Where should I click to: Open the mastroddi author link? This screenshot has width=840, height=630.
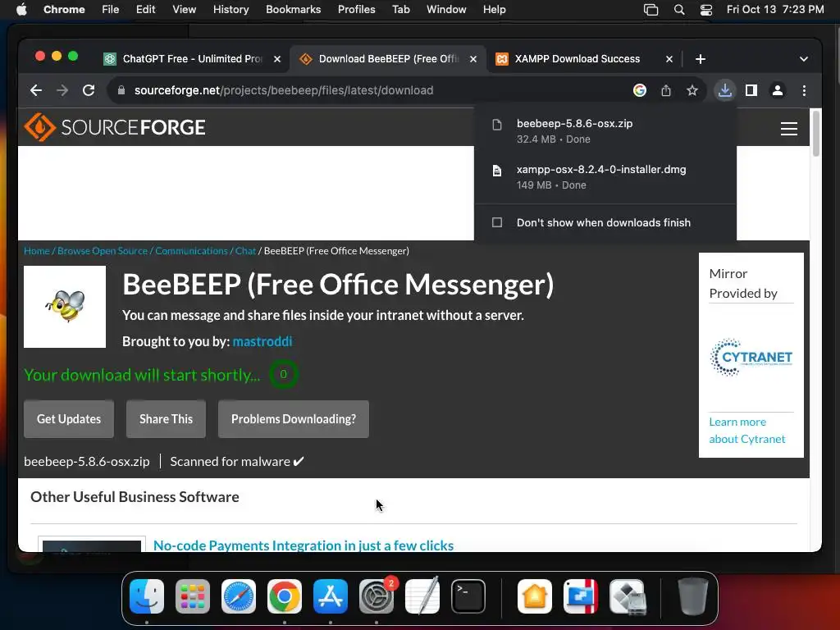[262, 342]
